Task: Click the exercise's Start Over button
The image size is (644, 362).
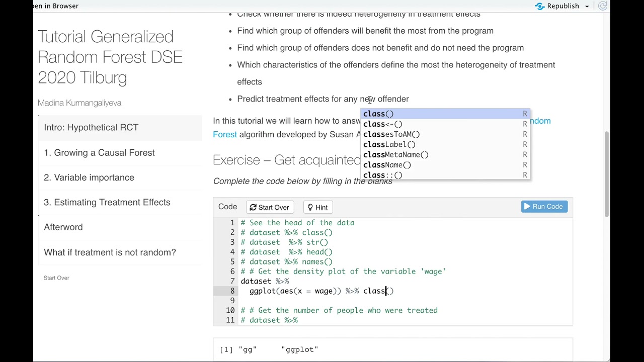Action: pos(270,207)
